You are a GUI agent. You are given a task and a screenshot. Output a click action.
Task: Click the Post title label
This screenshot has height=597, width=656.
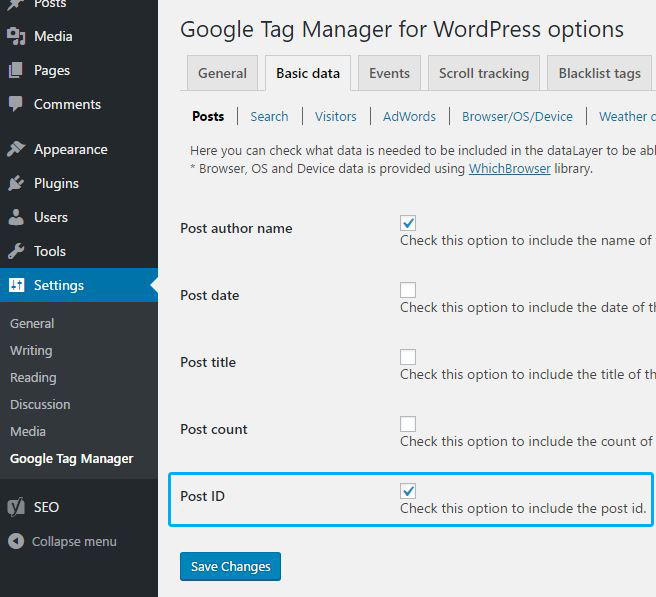[208, 362]
